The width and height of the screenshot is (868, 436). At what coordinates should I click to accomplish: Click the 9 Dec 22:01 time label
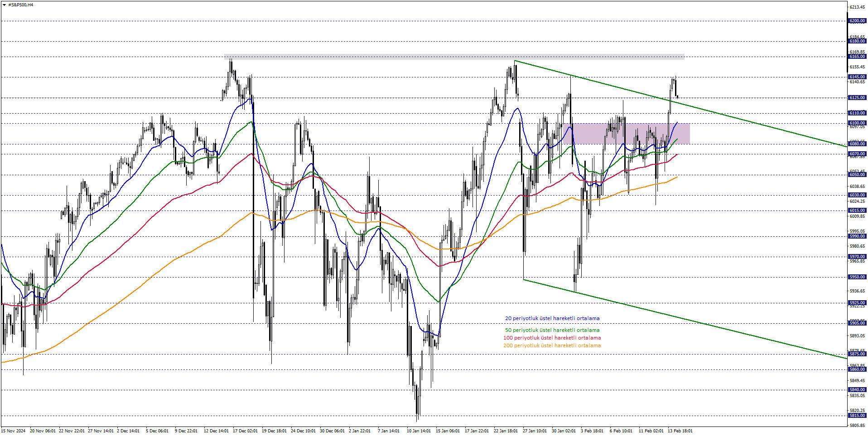[186, 431]
